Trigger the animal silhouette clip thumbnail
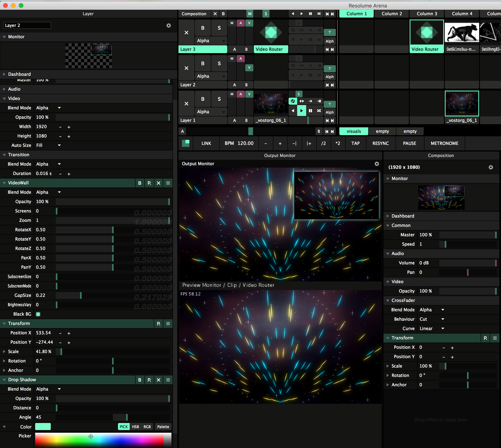The image size is (501, 448). pos(462,32)
